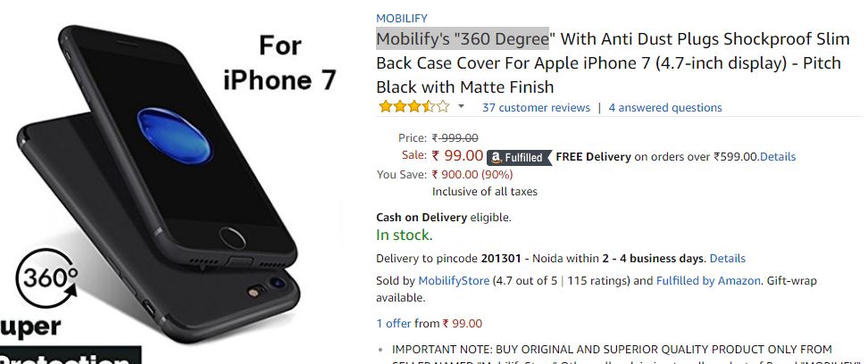The width and height of the screenshot is (868, 364).
Task: Click the star rating icons
Action: pyautogui.click(x=414, y=107)
